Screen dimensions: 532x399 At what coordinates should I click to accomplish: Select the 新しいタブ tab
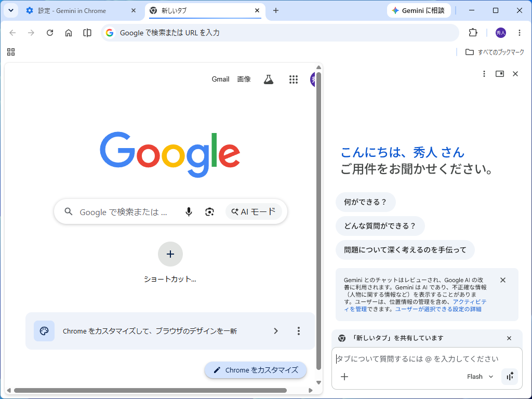[205, 11]
